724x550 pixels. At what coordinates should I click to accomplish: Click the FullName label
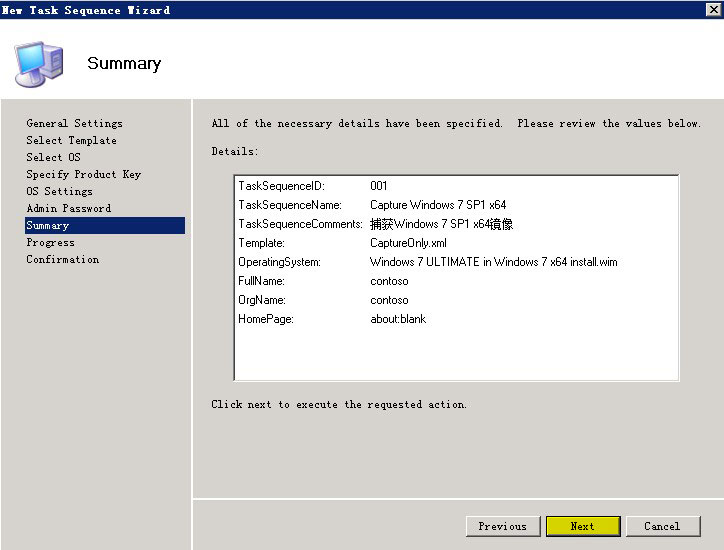(x=261, y=281)
